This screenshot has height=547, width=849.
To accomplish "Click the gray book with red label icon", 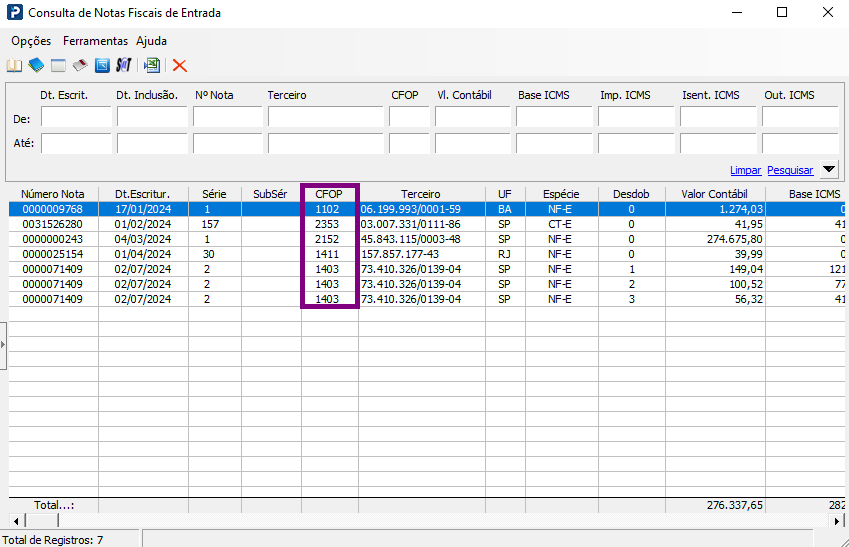I will tap(80, 66).
